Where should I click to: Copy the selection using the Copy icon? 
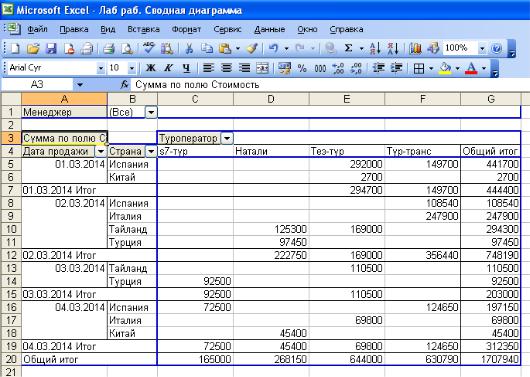tap(207, 49)
